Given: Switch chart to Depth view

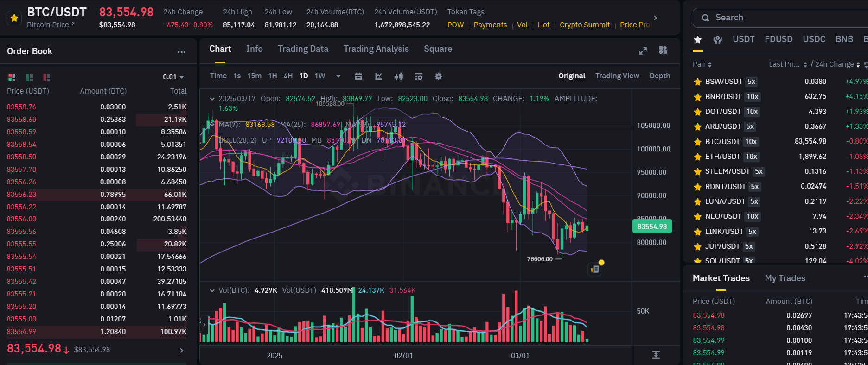Looking at the screenshot, I should pyautogui.click(x=660, y=76).
